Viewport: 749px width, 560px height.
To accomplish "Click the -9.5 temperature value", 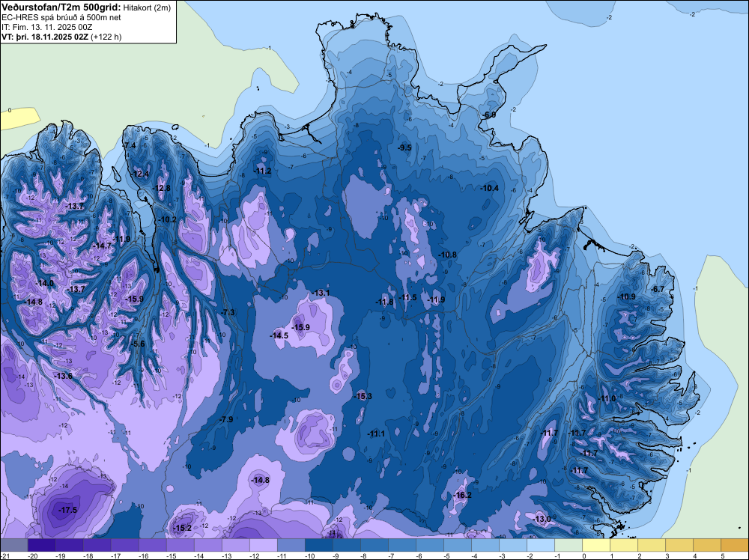I will tap(404, 147).
